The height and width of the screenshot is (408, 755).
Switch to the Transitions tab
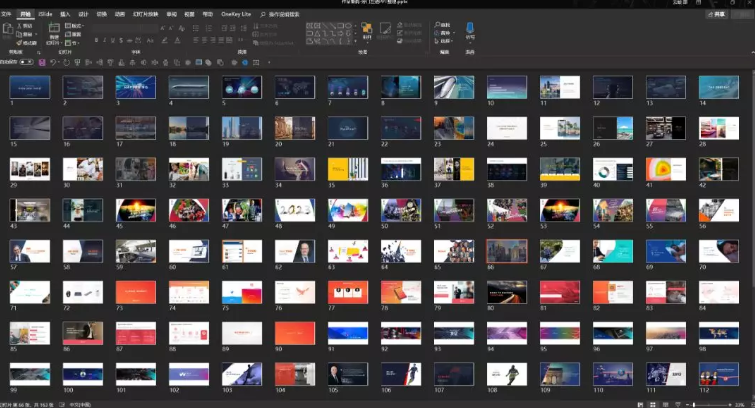click(x=102, y=14)
